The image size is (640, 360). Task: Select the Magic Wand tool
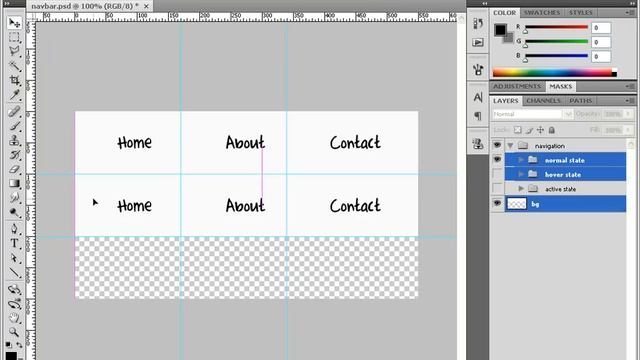[x=14, y=66]
